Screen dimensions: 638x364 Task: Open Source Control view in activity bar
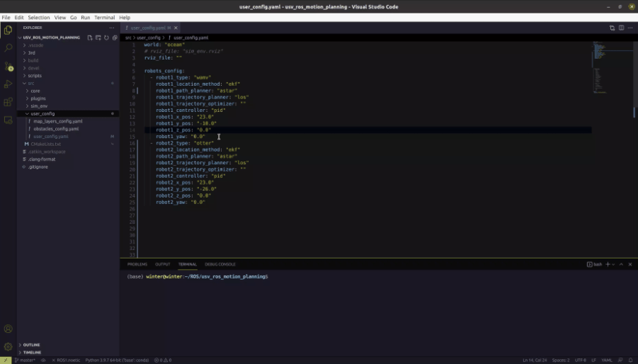tap(8, 66)
